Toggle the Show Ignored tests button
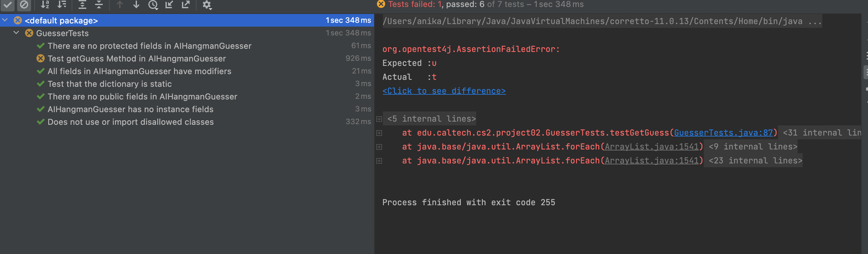The width and height of the screenshot is (868, 254). click(x=24, y=5)
